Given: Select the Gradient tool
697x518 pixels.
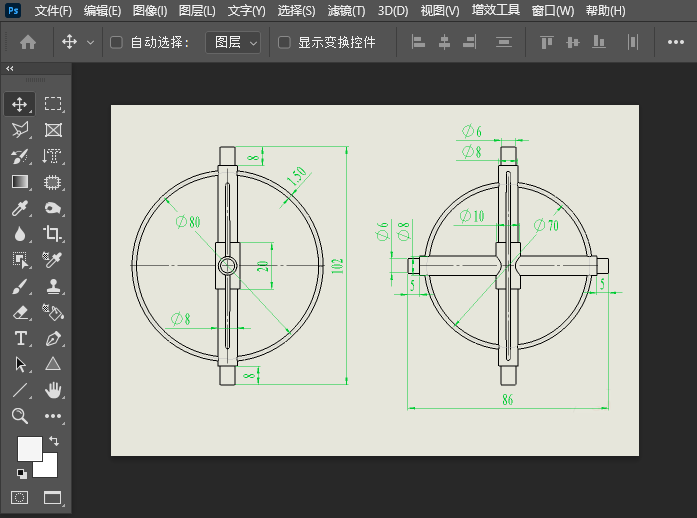Looking at the screenshot, I should coord(20,182).
